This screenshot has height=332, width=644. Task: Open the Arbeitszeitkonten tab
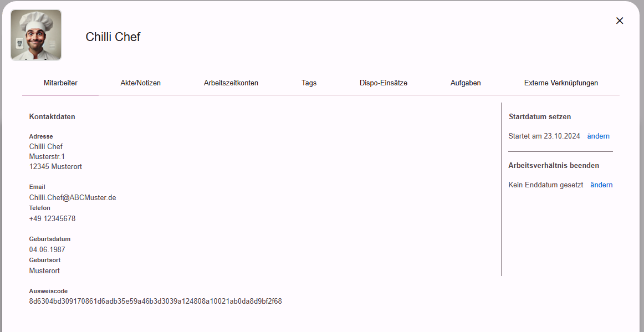(x=231, y=83)
